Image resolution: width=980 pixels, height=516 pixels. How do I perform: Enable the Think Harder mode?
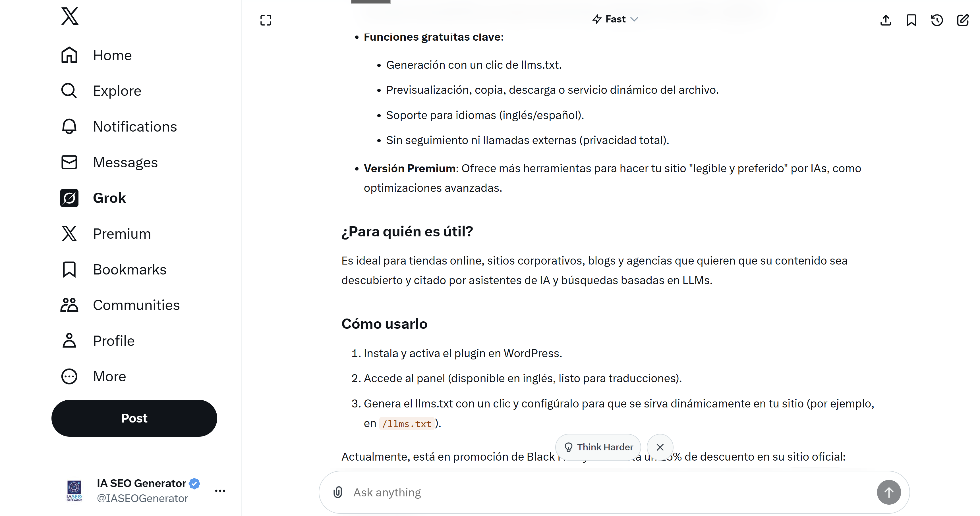click(x=597, y=447)
